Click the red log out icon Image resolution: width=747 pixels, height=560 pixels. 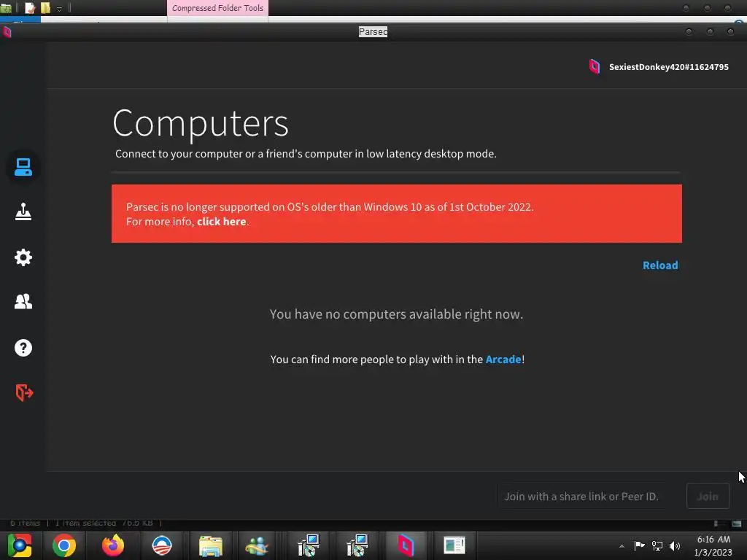tap(24, 392)
